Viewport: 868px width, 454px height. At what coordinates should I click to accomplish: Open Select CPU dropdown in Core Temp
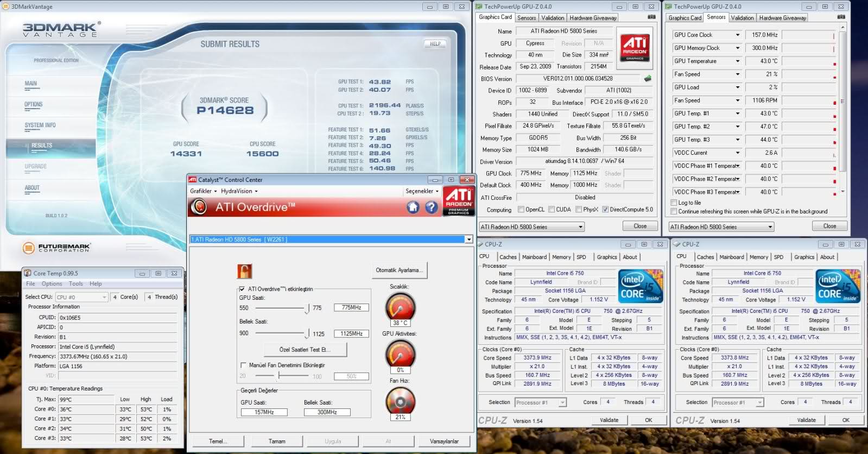pos(81,297)
